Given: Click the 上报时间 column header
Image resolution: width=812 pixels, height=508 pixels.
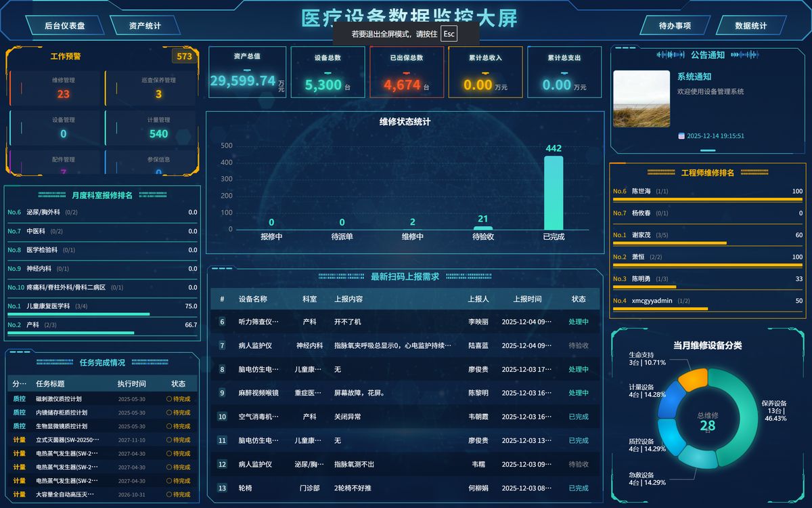Looking at the screenshot, I should (x=527, y=299).
